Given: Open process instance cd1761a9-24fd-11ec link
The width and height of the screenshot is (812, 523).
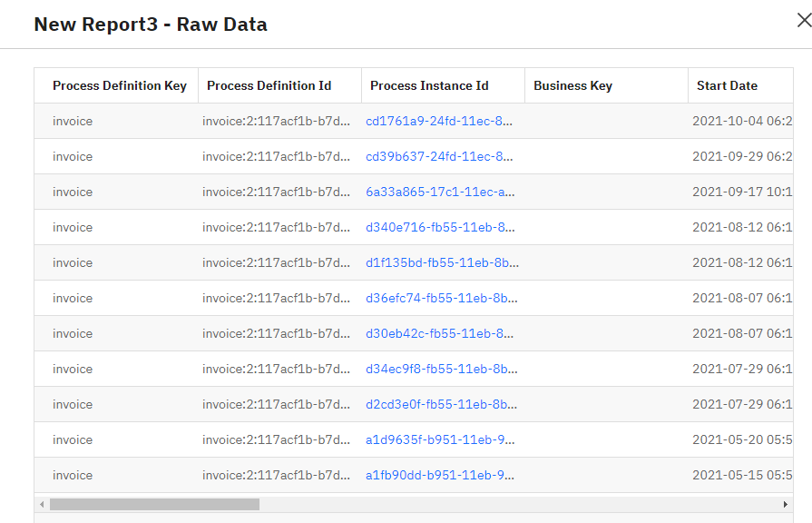Looking at the screenshot, I should (440, 121).
